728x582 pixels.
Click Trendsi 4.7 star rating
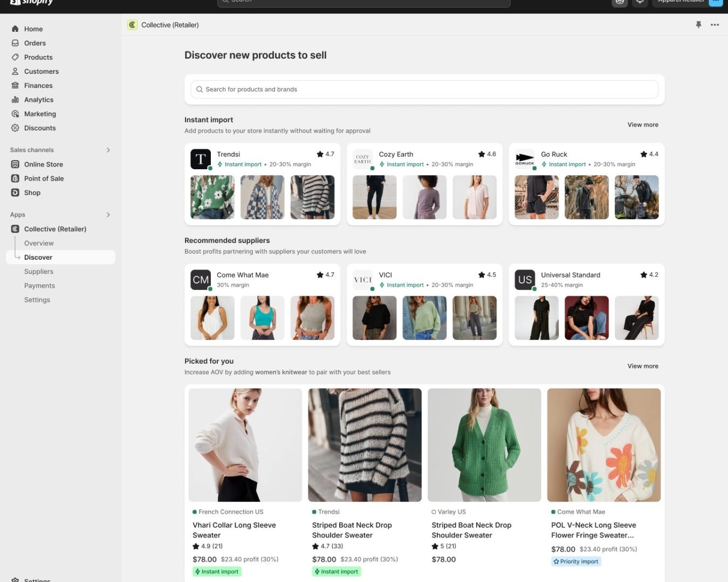pyautogui.click(x=326, y=154)
